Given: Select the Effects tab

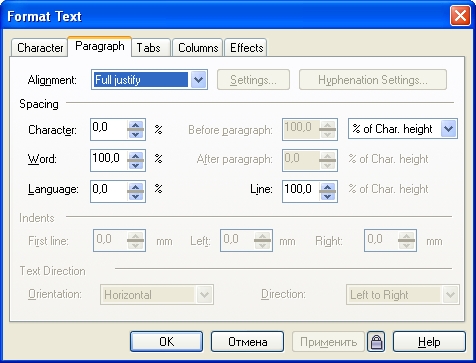Looking at the screenshot, I should [x=246, y=48].
